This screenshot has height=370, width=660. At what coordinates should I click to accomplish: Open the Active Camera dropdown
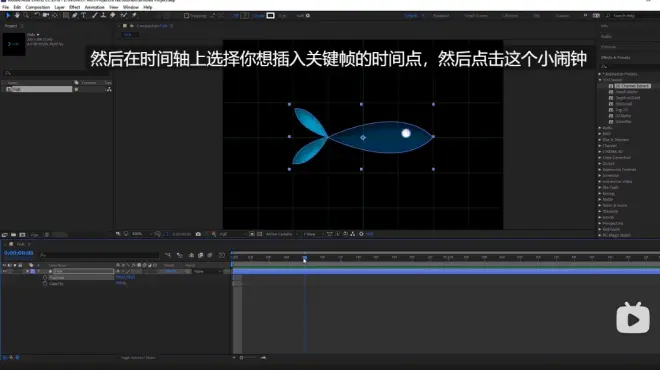282,234
